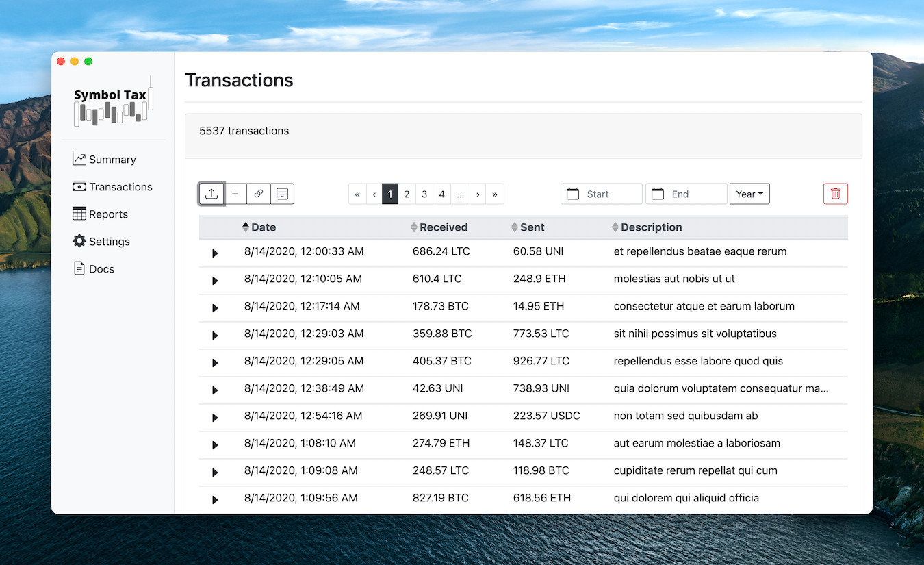This screenshot has height=565, width=924.
Task: Click the '60.58 UNI' sent cell
Action: point(539,251)
